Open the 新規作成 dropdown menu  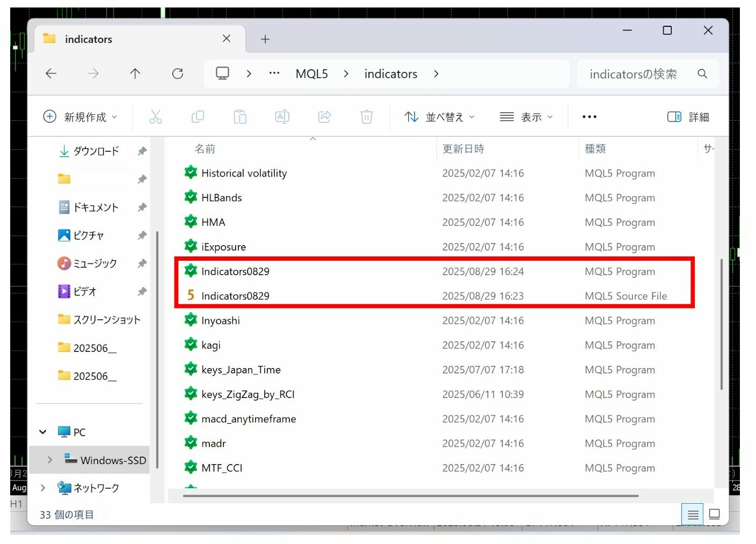[79, 117]
